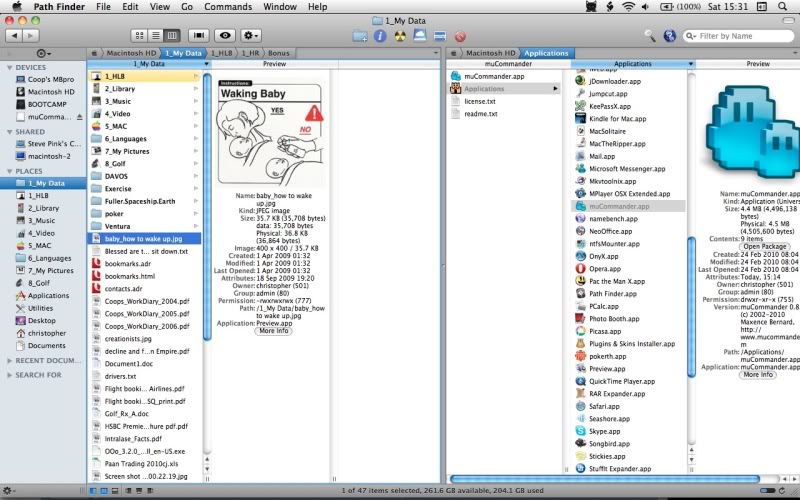
Task: Click the Quick Look eye icon
Action: click(x=225, y=35)
